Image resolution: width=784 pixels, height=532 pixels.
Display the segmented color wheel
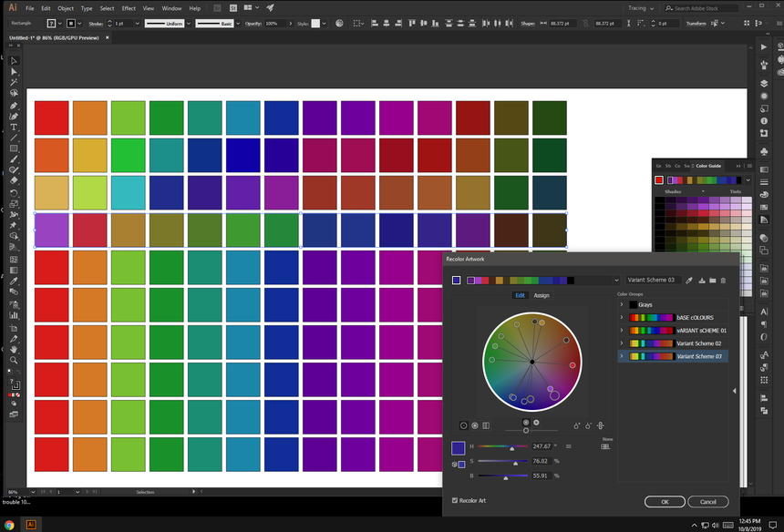475,425
